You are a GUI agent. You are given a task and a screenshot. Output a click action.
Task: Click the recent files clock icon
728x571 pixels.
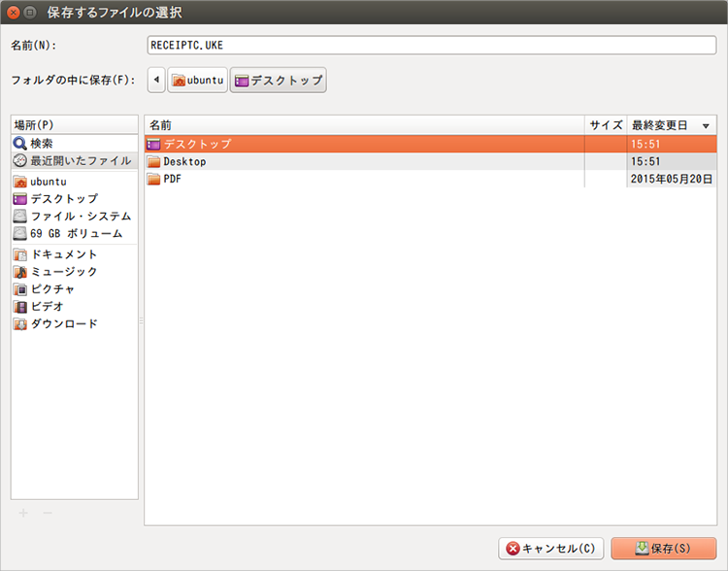point(20,161)
